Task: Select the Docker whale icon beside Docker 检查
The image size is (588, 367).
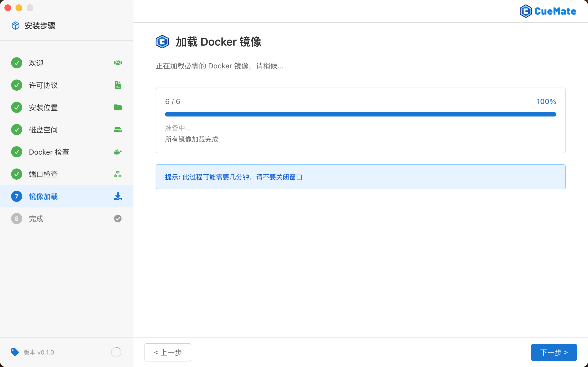Action: [118, 152]
